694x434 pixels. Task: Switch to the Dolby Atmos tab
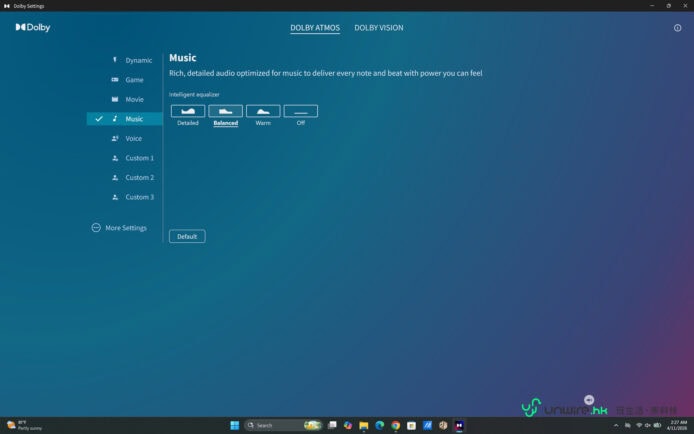[315, 28]
